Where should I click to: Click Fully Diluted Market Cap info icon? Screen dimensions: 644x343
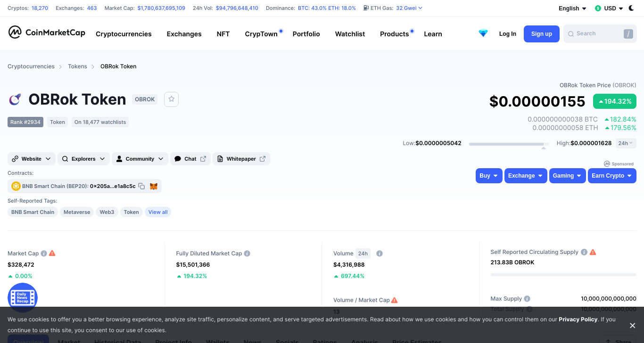[247, 253]
